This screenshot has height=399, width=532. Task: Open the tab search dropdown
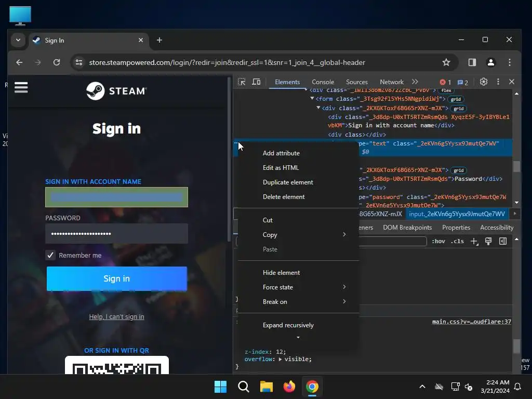pyautogui.click(x=18, y=40)
